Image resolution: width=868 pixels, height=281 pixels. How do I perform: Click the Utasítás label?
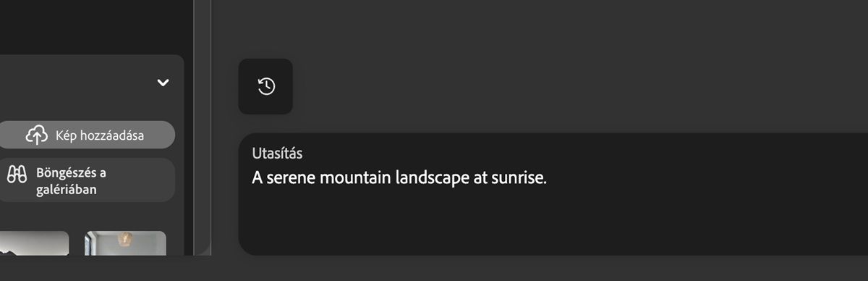click(277, 154)
